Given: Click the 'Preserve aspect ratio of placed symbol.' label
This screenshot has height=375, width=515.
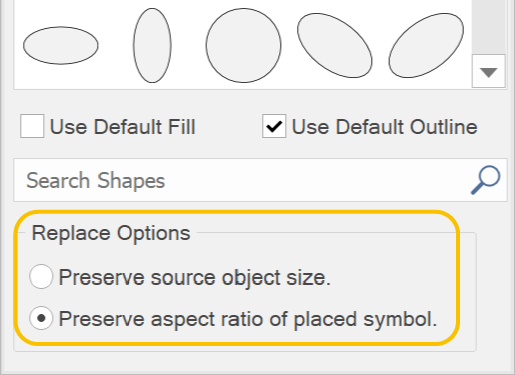Looking at the screenshot, I should tap(248, 319).
